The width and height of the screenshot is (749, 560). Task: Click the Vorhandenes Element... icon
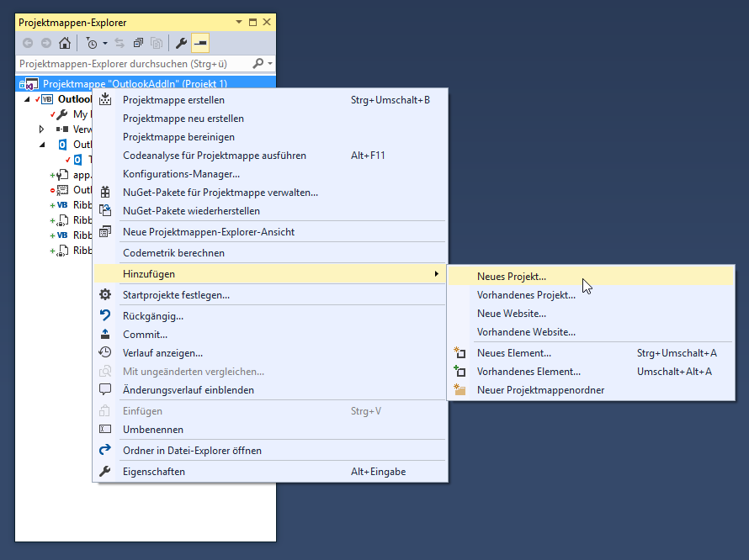tap(459, 371)
